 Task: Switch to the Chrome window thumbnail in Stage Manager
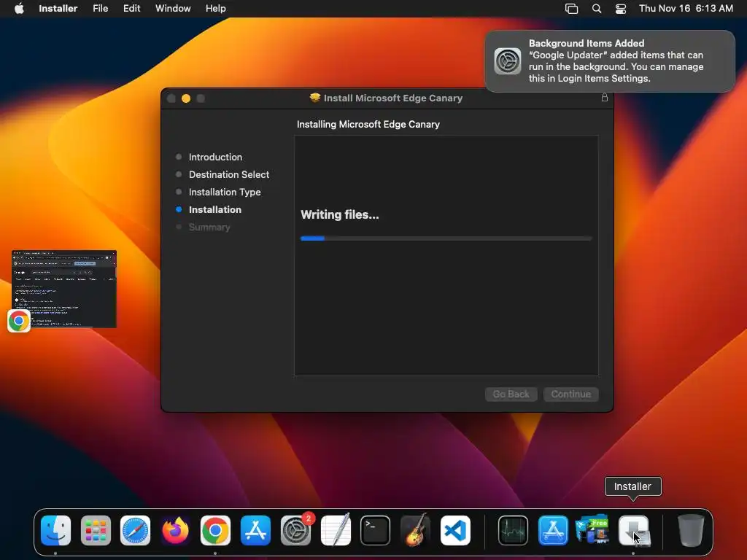64,289
